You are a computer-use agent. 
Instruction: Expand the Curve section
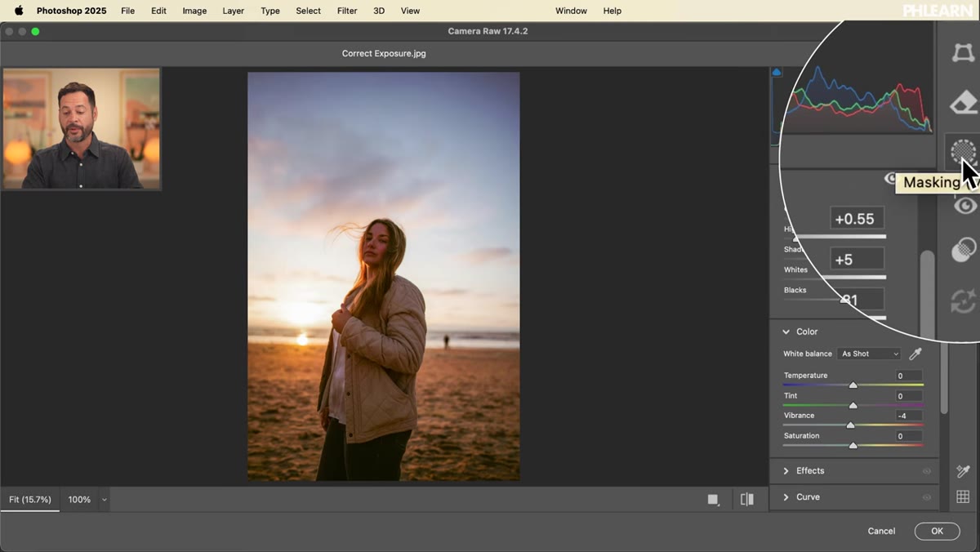click(x=786, y=497)
